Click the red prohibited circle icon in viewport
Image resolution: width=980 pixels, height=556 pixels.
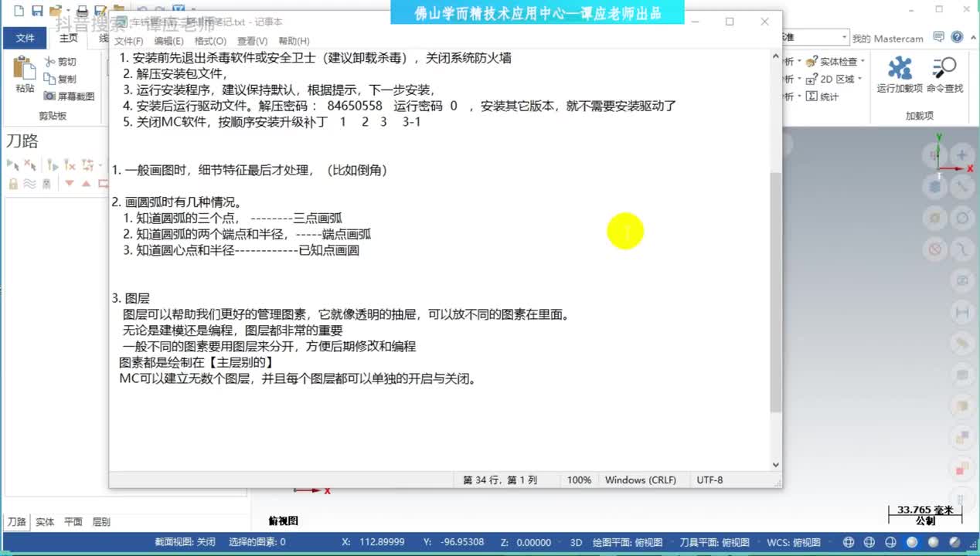pyautogui.click(x=935, y=249)
